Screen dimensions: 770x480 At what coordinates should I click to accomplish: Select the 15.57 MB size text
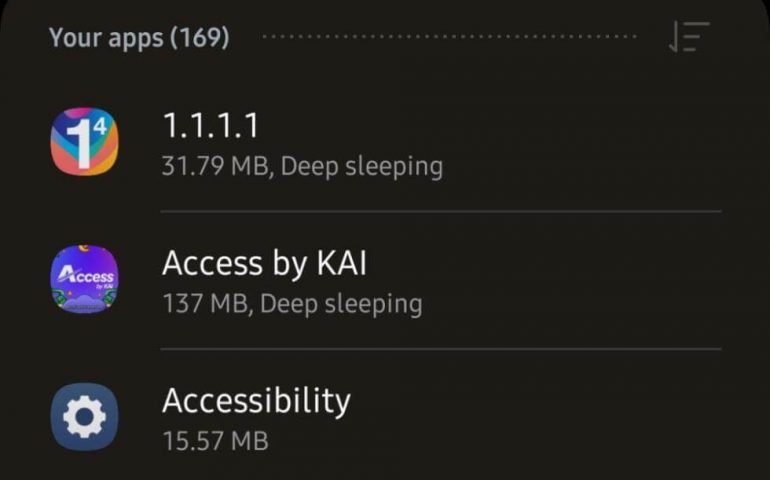[216, 441]
